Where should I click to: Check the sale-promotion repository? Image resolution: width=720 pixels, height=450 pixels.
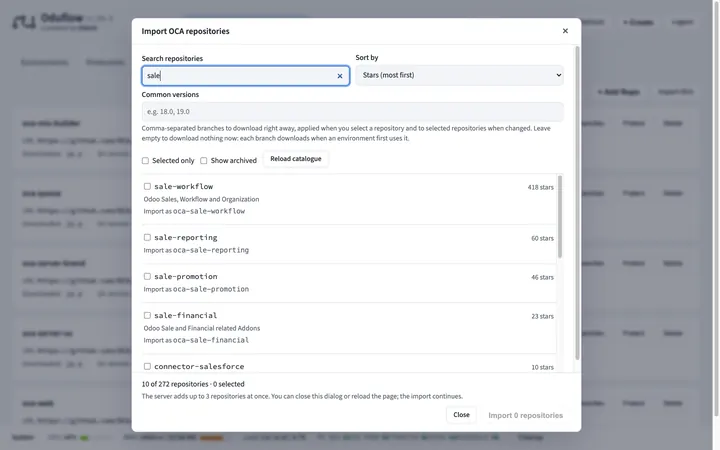click(x=147, y=276)
